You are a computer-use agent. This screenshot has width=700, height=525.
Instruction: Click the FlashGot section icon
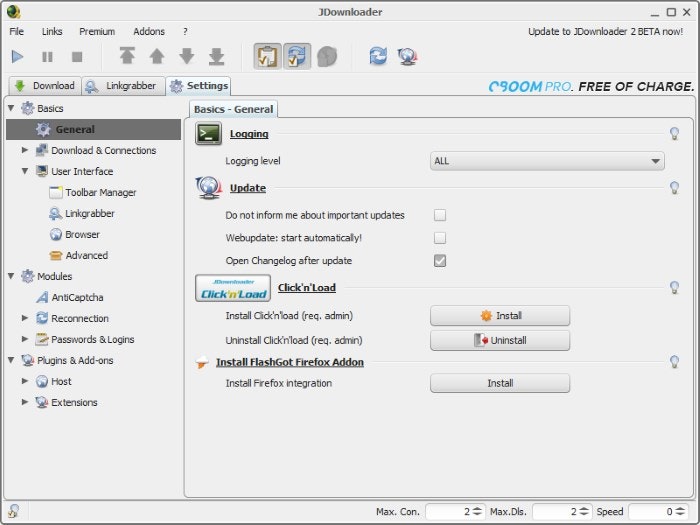[202, 362]
